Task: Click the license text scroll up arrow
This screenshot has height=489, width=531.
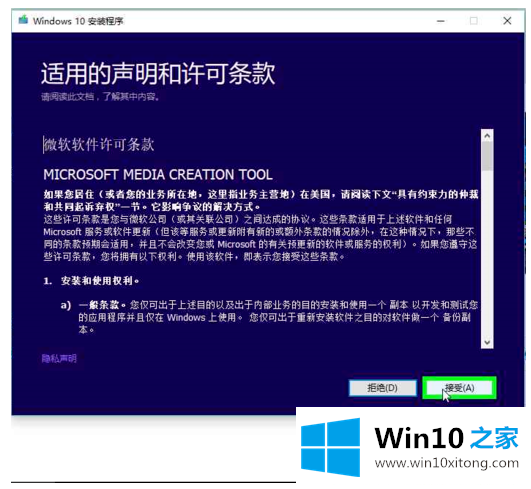Action: [487, 136]
